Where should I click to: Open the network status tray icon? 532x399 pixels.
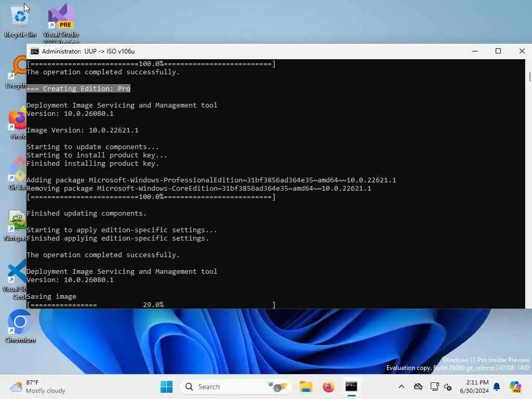pyautogui.click(x=434, y=387)
